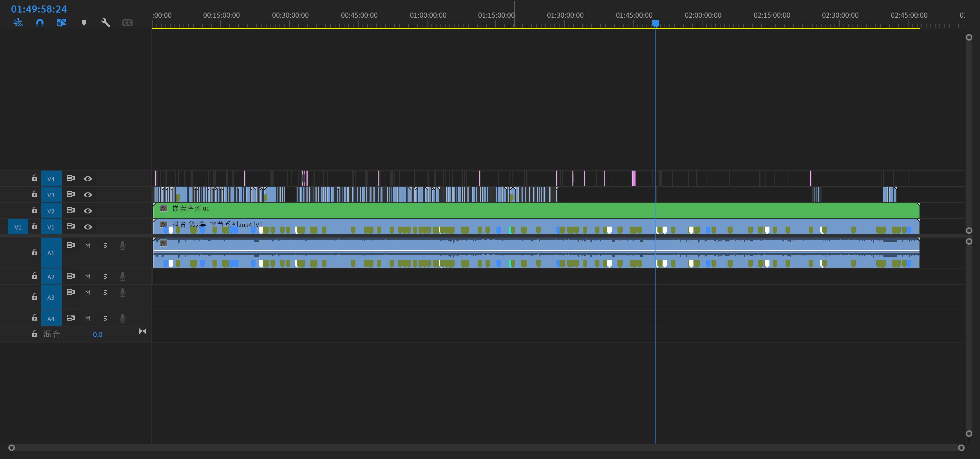This screenshot has height=459, width=980.
Task: Target the A3 audio track header
Action: click(x=51, y=297)
